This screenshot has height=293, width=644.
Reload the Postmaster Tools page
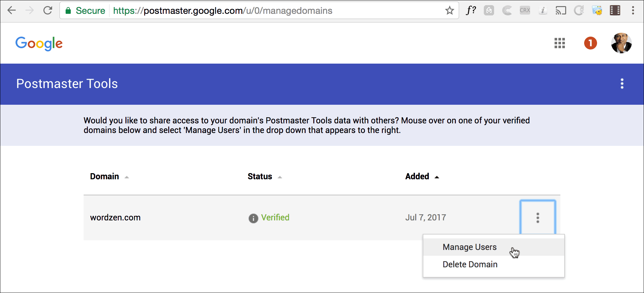(x=48, y=11)
